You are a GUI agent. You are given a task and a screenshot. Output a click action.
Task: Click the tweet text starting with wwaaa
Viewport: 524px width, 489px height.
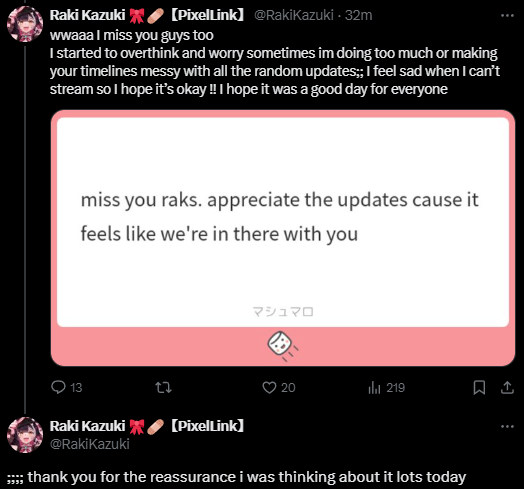pyautogui.click(x=275, y=62)
